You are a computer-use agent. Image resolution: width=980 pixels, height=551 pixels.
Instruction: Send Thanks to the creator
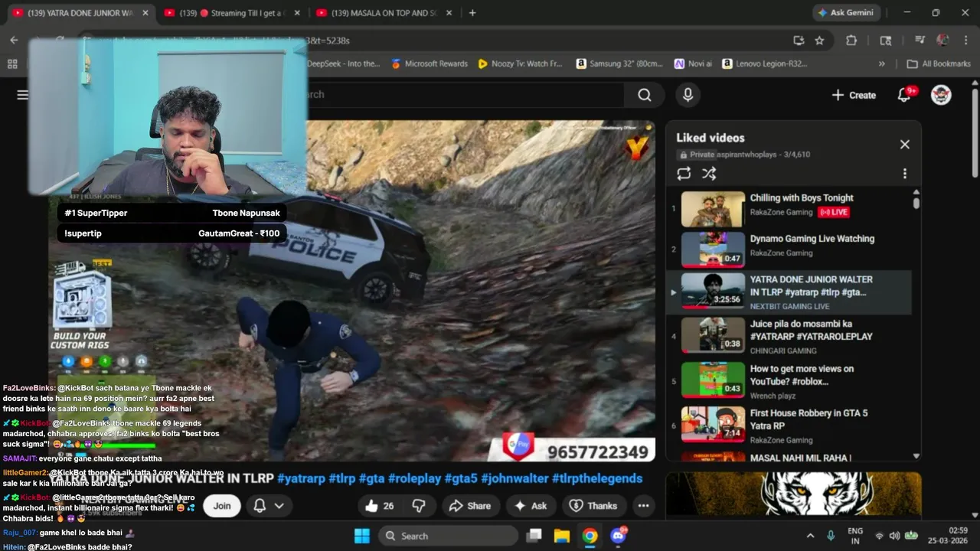tap(593, 506)
